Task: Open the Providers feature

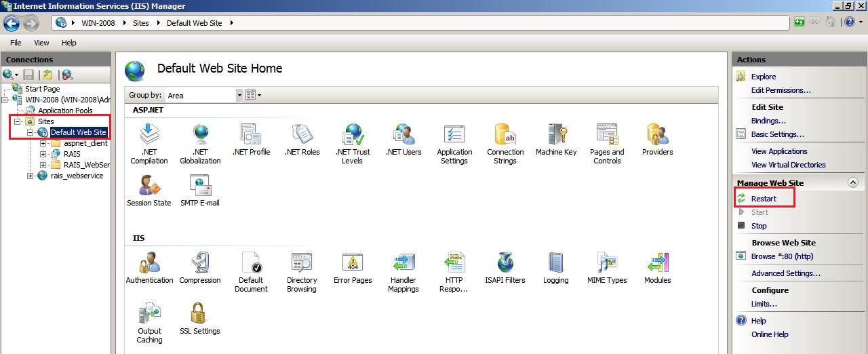Action: [x=658, y=140]
